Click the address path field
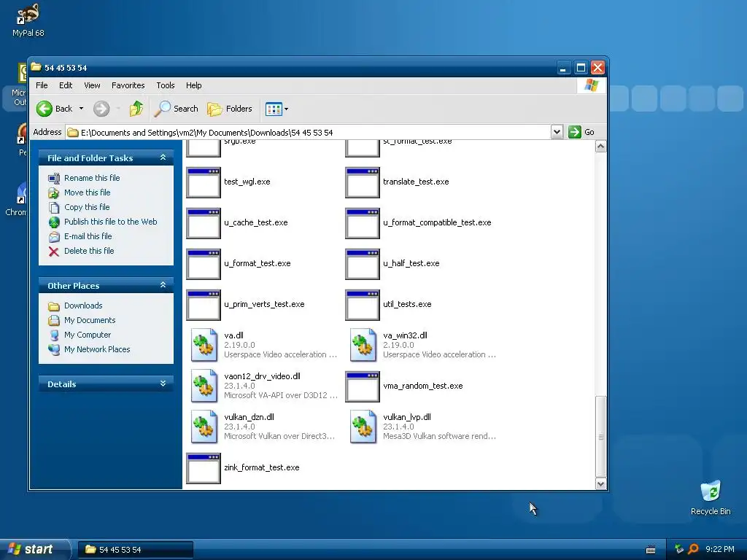The height and width of the screenshot is (560, 747). point(309,133)
